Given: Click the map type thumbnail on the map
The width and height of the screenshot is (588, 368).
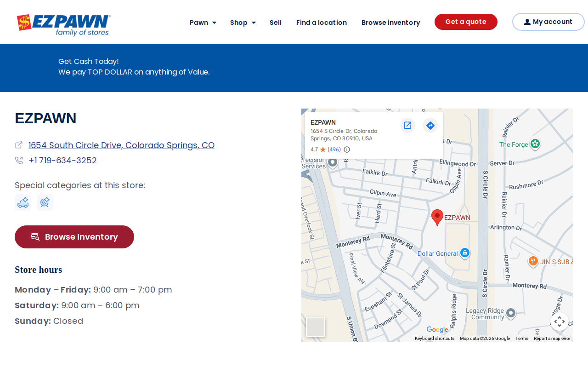Looking at the screenshot, I should click(316, 327).
